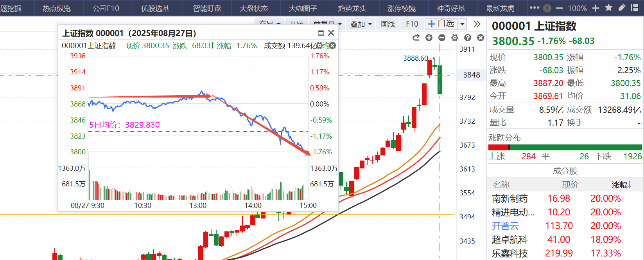644x260 pixels.
Task: Open the 大盘状态 tab
Action: pos(254,8)
